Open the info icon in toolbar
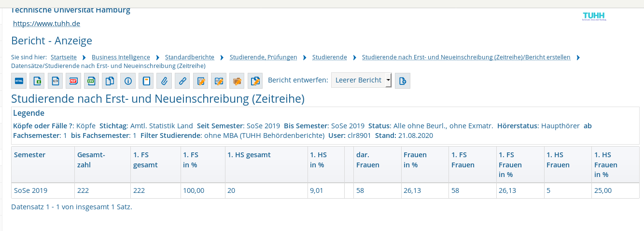644x231 pixels. [128, 81]
